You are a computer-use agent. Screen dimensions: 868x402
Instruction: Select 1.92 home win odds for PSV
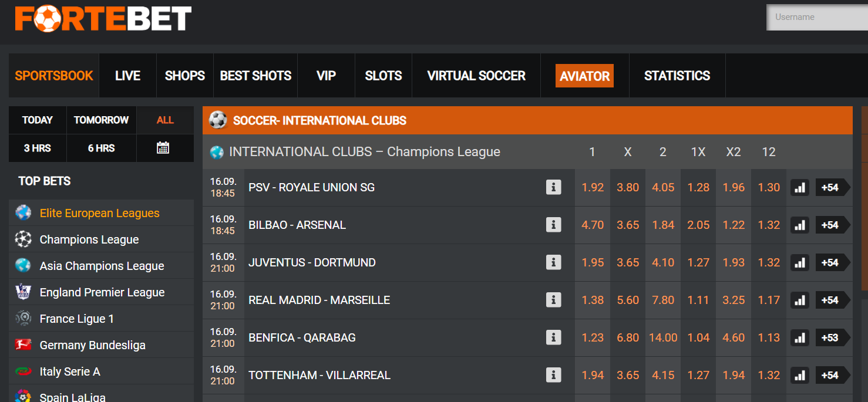tap(593, 187)
